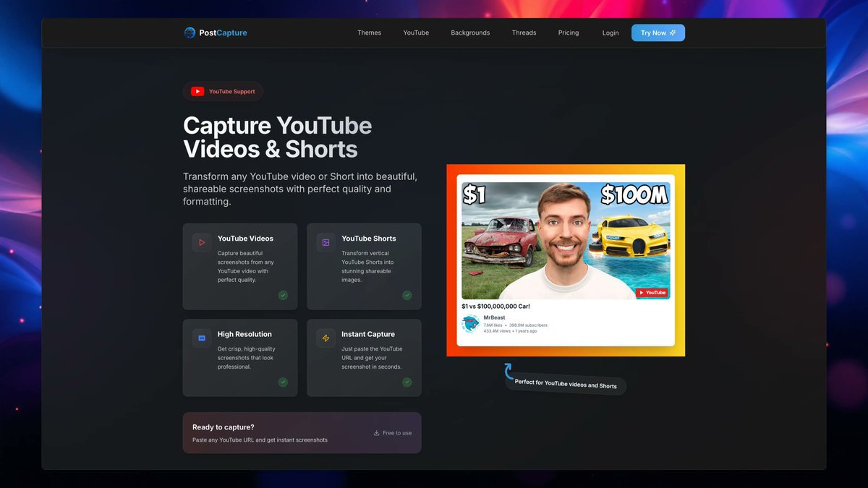Click the Try Now button
The image size is (868, 488).
(658, 33)
